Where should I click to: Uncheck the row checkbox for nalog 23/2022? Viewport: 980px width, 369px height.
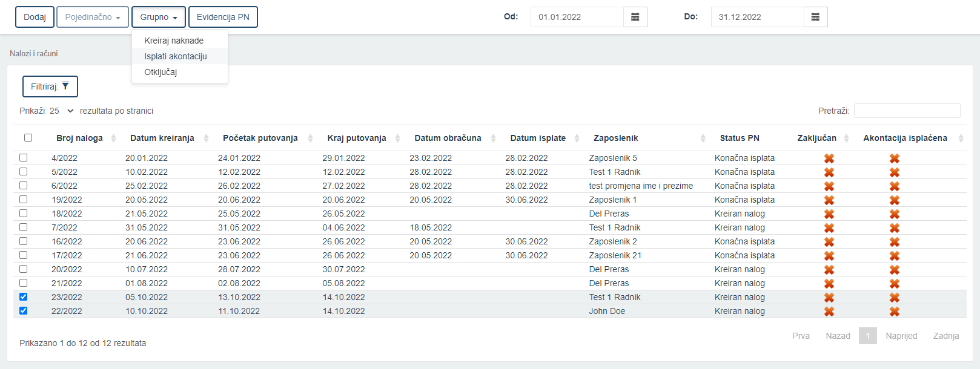click(x=23, y=297)
